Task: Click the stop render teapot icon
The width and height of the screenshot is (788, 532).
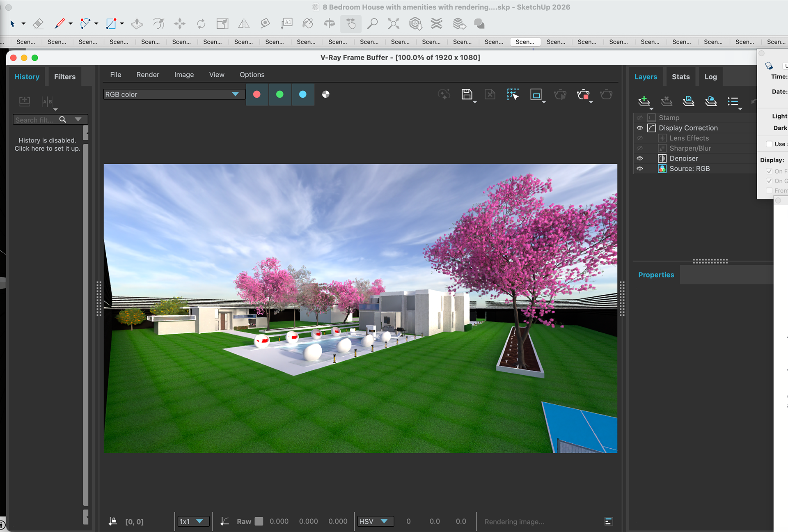Action: tap(583, 95)
